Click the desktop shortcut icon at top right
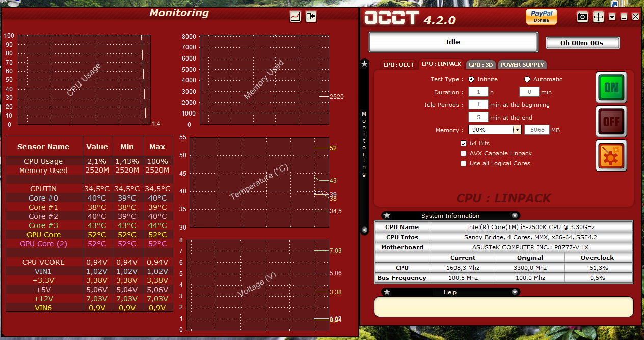Viewport: 644px width, 340px height. point(614,4)
